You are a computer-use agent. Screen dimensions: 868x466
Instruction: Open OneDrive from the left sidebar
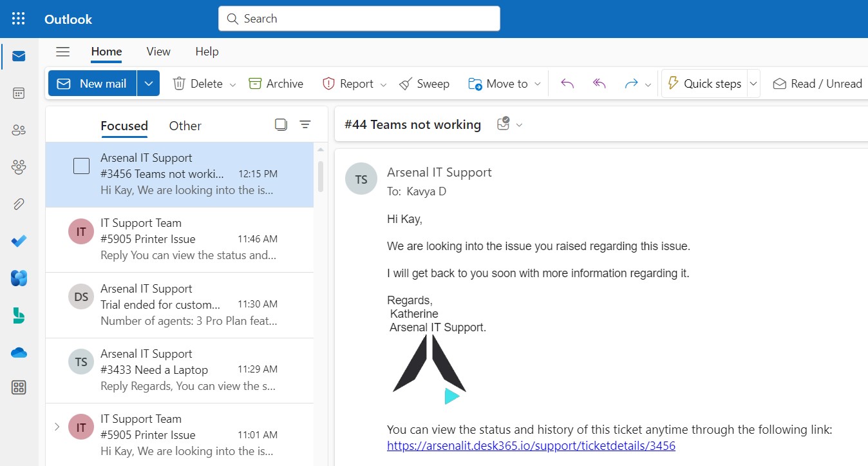(19, 352)
